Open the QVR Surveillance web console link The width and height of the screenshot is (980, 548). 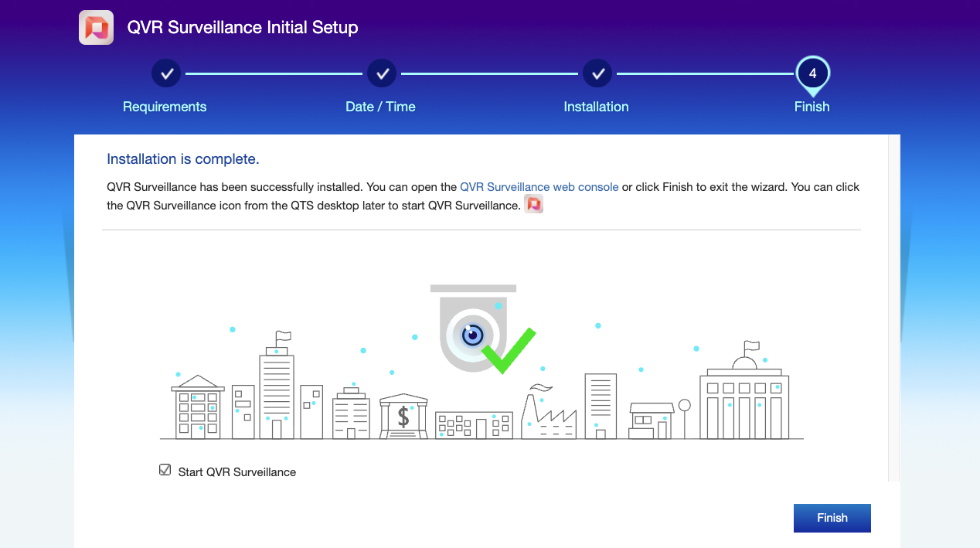[x=539, y=187]
